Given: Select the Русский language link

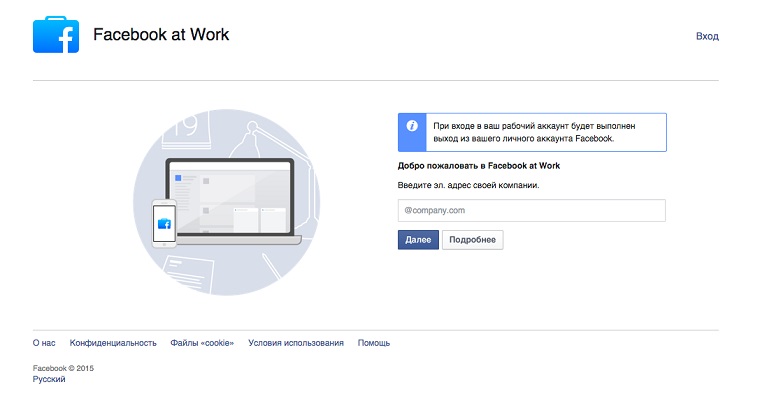Looking at the screenshot, I should click(x=49, y=380).
